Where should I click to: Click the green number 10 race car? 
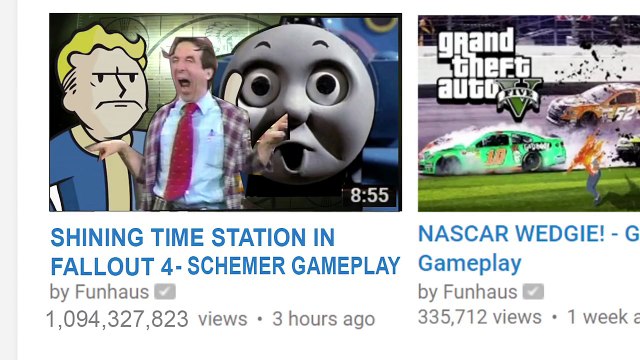point(493,152)
